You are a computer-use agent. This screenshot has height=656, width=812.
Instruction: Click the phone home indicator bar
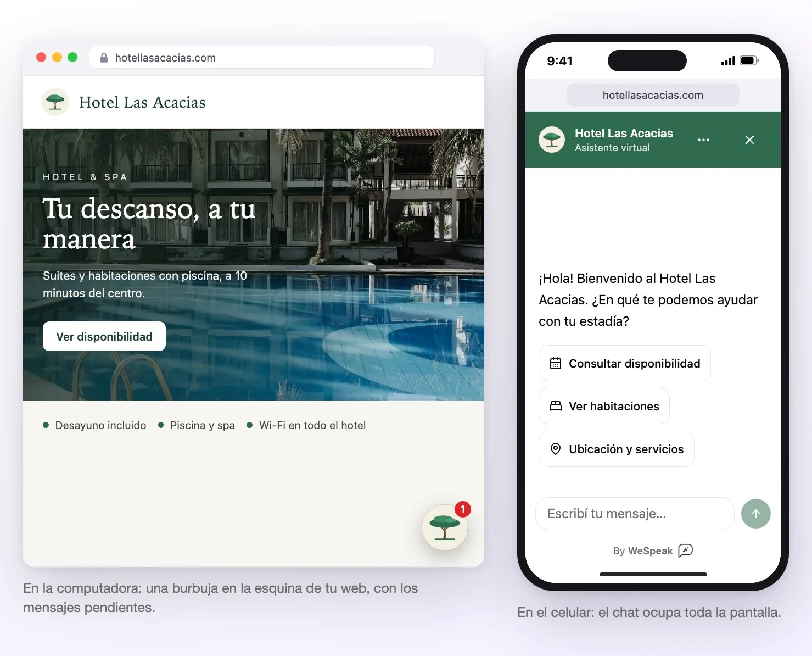click(653, 574)
